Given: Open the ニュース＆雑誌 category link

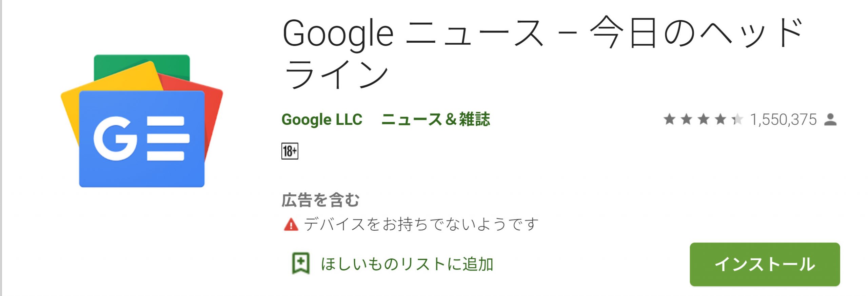Looking at the screenshot, I should 435,120.
